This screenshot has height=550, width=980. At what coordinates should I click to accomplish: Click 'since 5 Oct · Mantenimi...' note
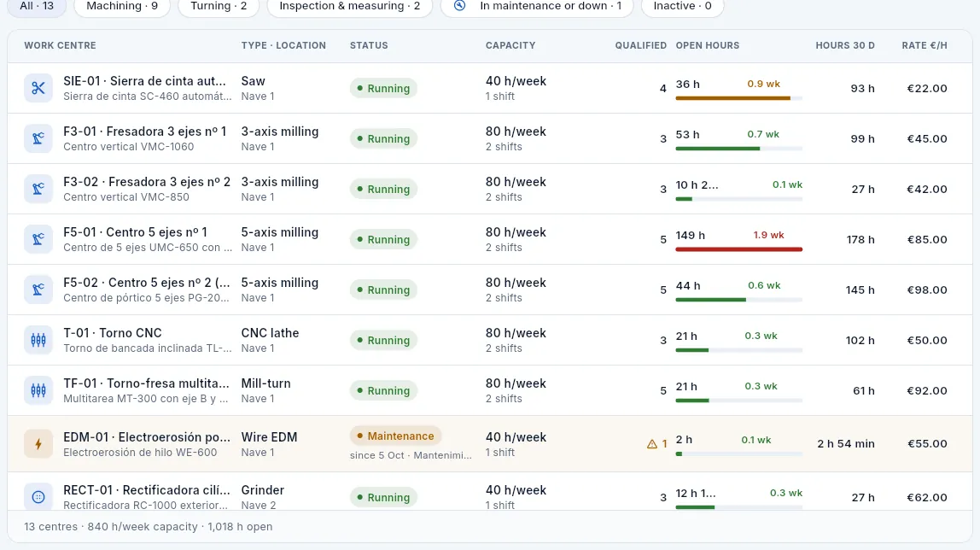pos(411,455)
